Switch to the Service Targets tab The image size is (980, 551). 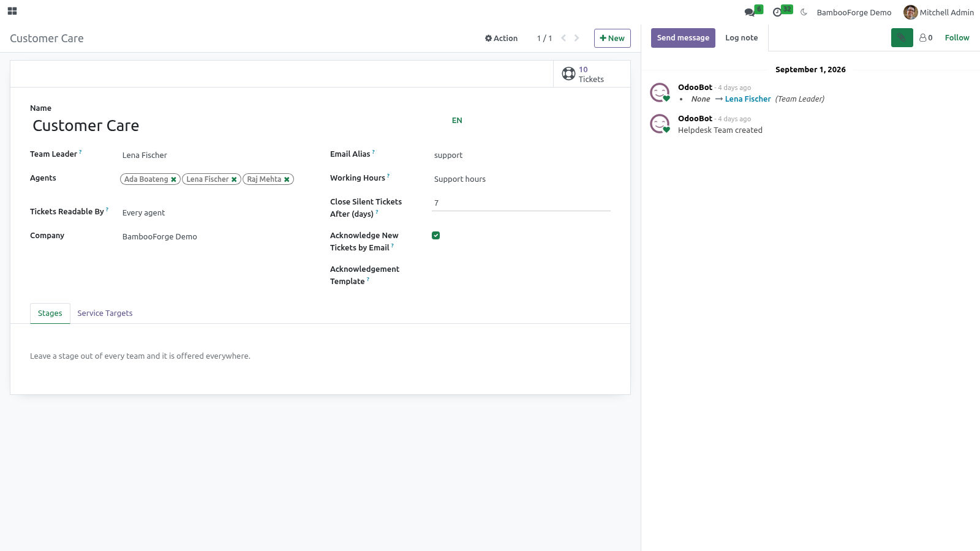105,313
